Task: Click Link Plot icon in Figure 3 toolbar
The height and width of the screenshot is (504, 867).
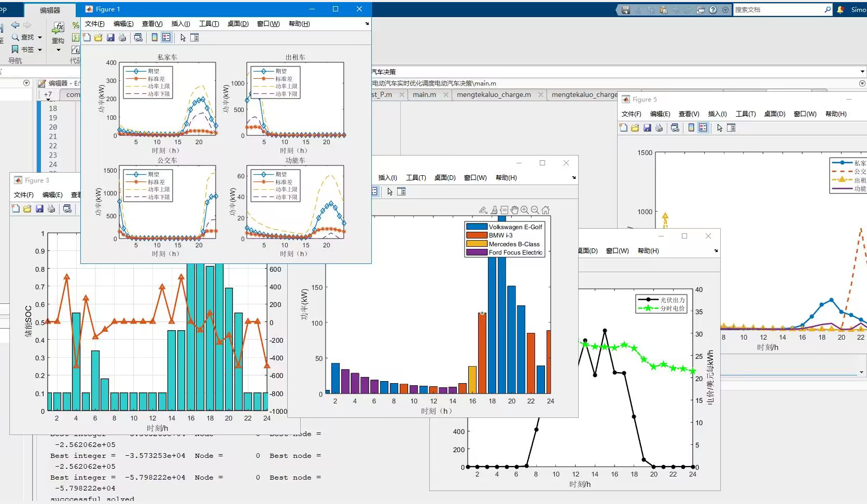Action: pos(67,208)
